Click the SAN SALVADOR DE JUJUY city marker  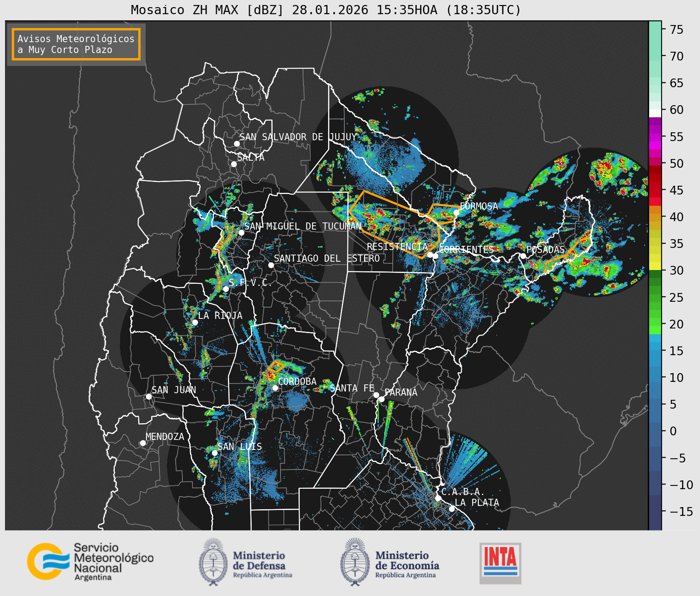point(237,144)
